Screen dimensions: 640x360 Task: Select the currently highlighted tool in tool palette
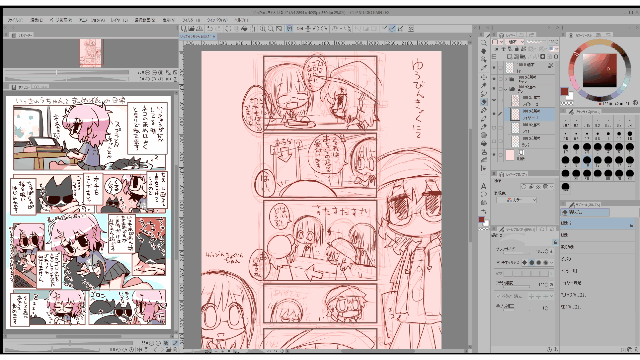click(484, 102)
